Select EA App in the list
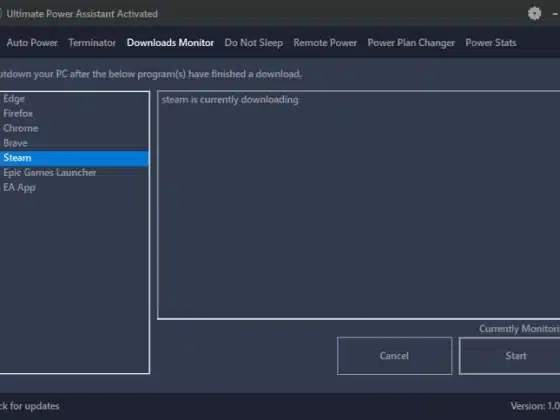560x420 pixels. pos(75,188)
